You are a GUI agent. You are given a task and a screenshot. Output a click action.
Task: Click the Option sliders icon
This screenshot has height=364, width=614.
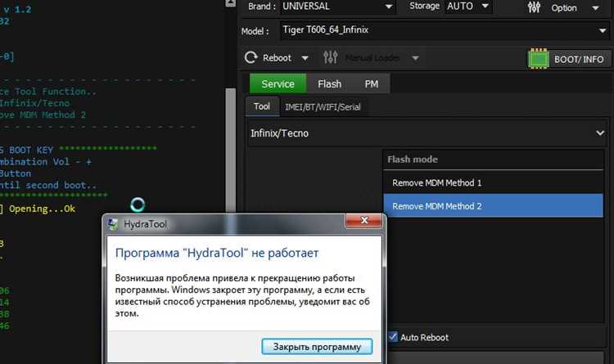tap(534, 7)
